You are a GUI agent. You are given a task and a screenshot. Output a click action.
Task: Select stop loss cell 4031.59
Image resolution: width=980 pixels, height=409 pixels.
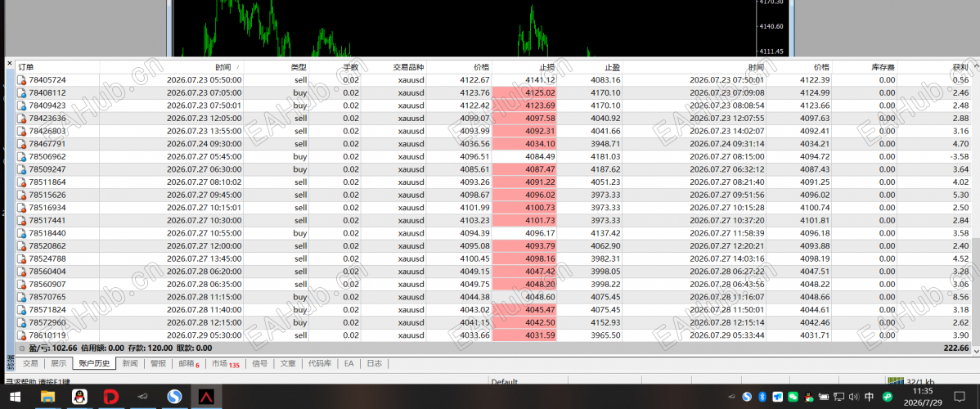[524, 335]
